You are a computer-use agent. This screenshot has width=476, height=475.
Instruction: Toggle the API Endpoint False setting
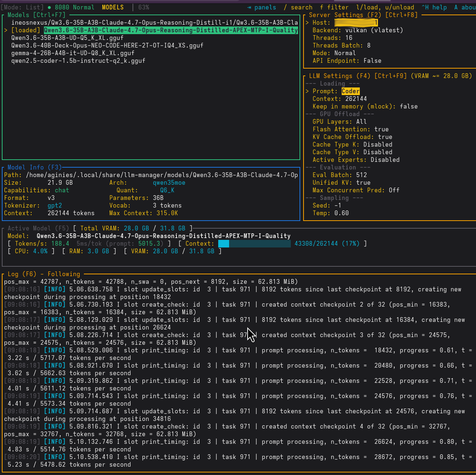click(347, 61)
